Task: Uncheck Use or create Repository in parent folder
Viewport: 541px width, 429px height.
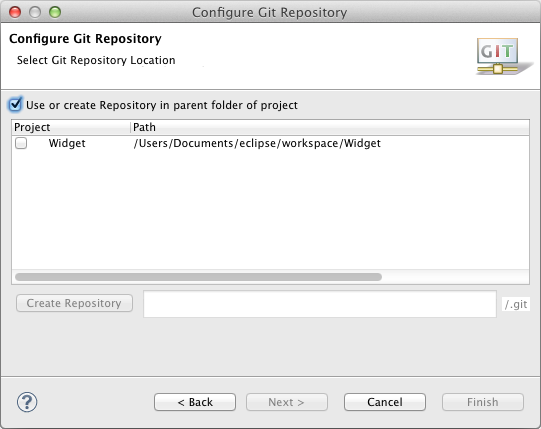Action: [x=15, y=105]
